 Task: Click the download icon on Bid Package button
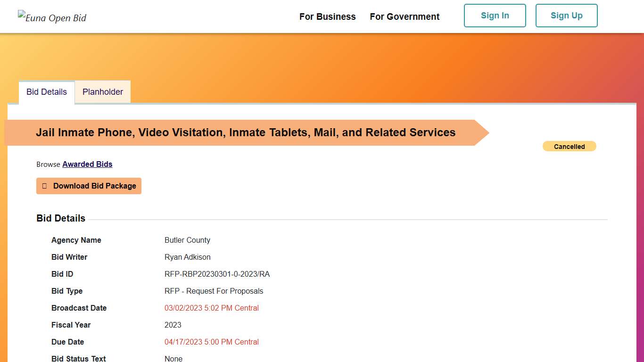(x=44, y=186)
